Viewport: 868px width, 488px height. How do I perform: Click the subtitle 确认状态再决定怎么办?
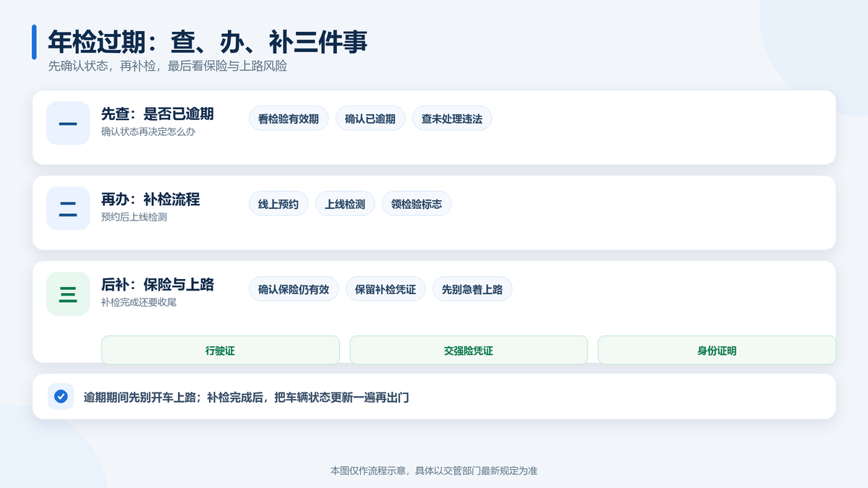click(x=148, y=132)
